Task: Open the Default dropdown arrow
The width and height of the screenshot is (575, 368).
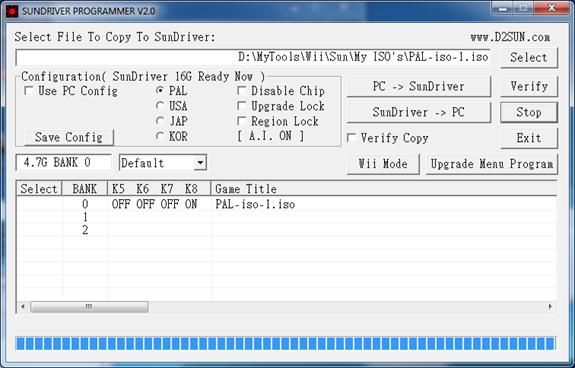Action: coord(200,162)
